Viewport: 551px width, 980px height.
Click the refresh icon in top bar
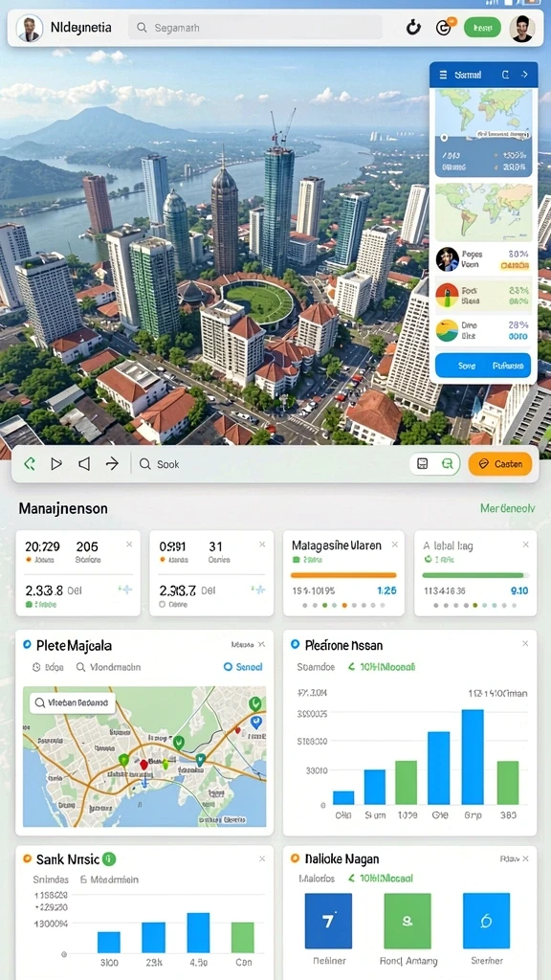pyautogui.click(x=413, y=28)
